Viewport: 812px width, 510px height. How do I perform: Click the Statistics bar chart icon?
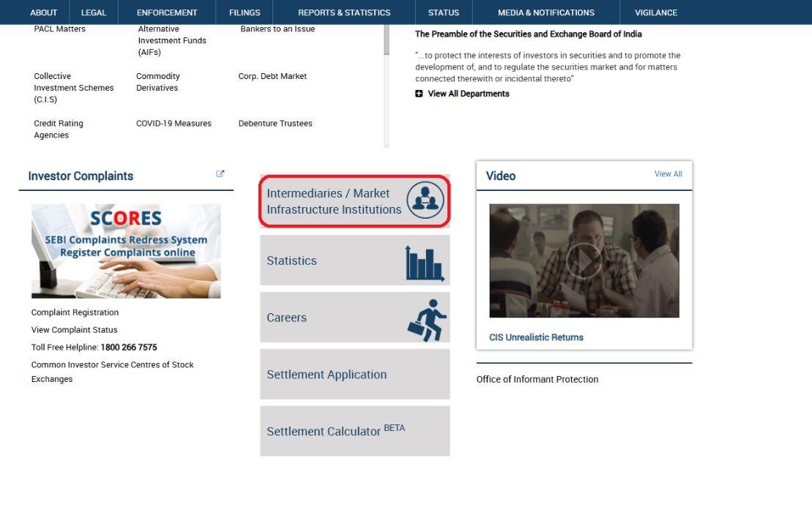pyautogui.click(x=425, y=263)
